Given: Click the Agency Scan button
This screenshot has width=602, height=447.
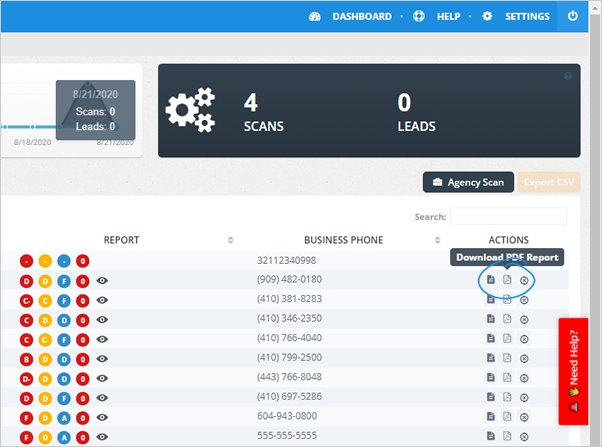Looking at the screenshot, I should [467, 182].
